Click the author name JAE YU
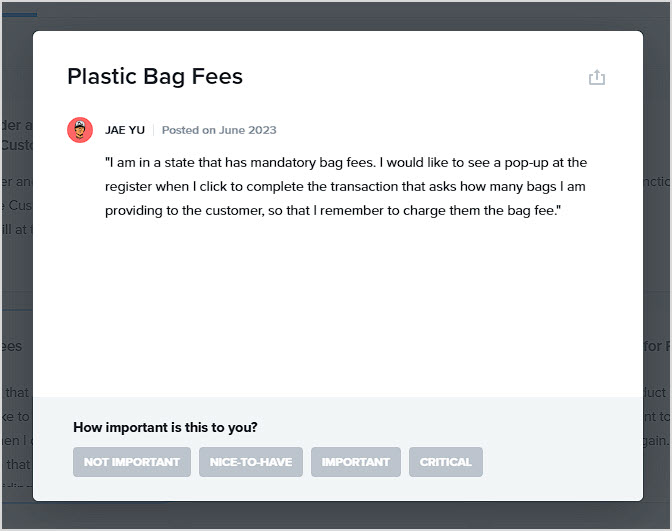The width and height of the screenshot is (672, 531). point(125,130)
